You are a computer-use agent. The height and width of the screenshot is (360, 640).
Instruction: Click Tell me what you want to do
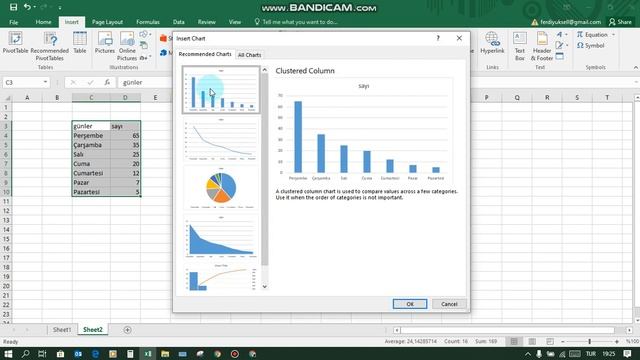tap(296, 22)
